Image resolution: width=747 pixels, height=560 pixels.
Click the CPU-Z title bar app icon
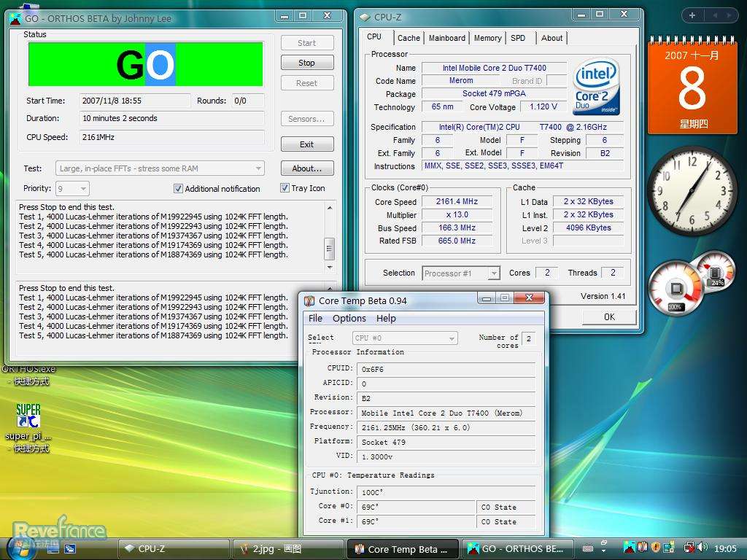click(365, 17)
